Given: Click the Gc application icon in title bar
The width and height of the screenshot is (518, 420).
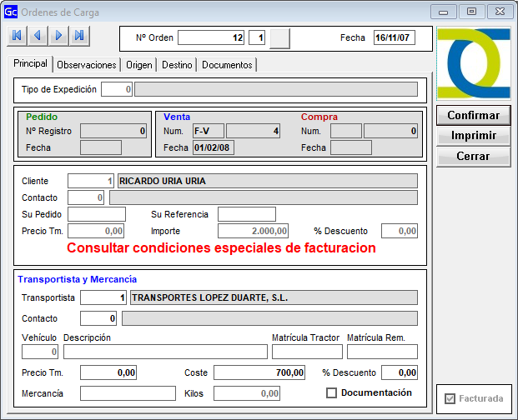Looking at the screenshot, I should coord(10,12).
